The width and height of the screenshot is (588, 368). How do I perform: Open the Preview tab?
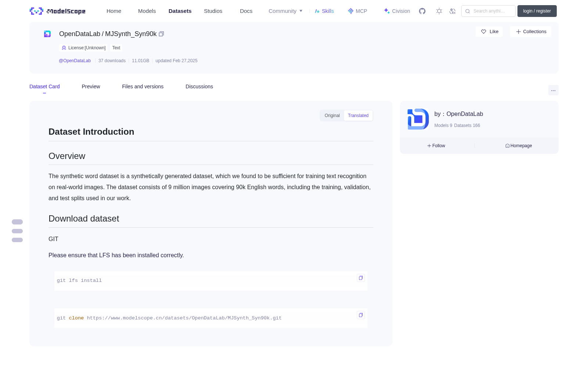click(x=91, y=86)
